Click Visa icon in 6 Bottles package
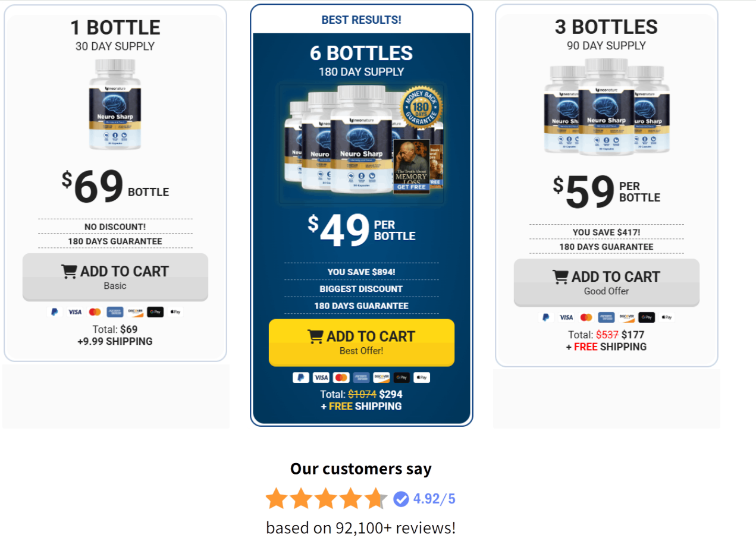This screenshot has height=538, width=756. click(321, 377)
